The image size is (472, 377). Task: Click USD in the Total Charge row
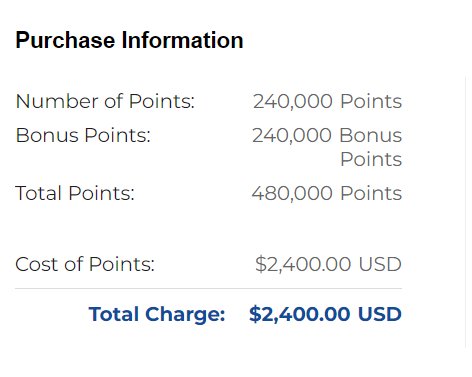click(x=380, y=314)
